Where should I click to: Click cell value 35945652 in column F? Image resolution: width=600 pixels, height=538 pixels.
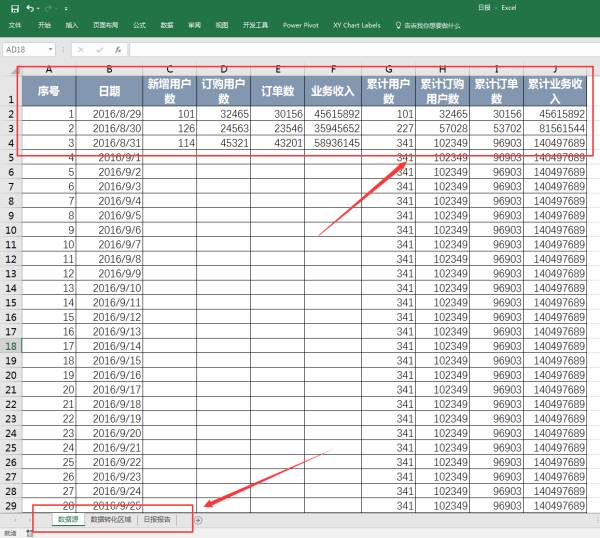(333, 128)
